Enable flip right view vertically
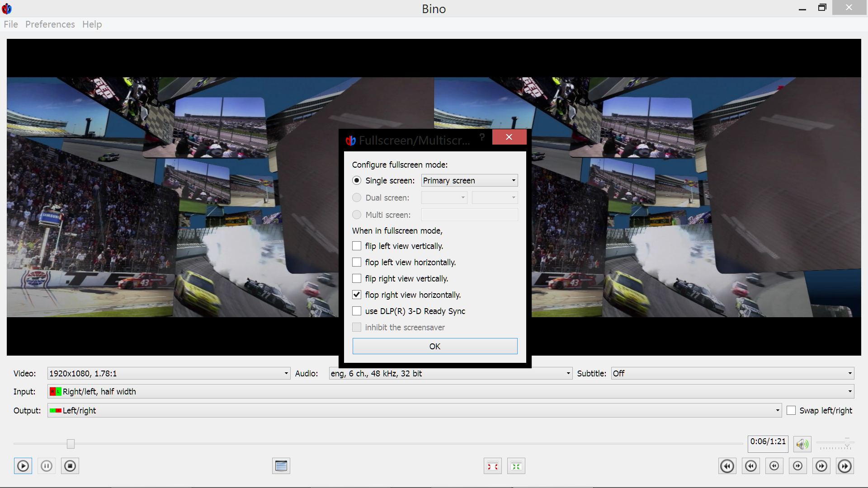Viewport: 868px width, 488px height. [x=357, y=278]
